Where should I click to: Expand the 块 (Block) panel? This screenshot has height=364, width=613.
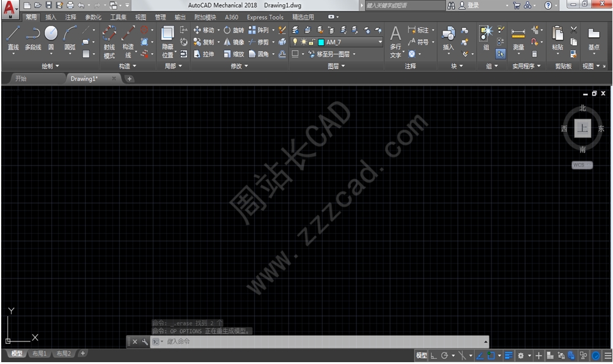[x=457, y=66]
